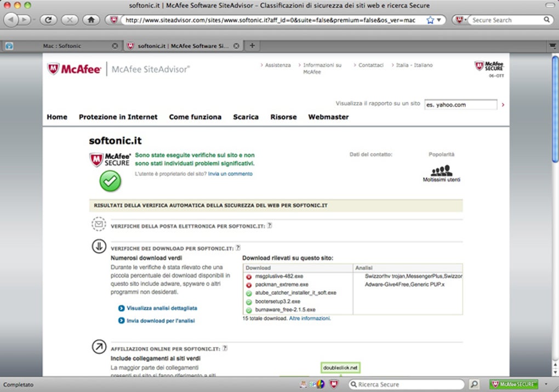Click the magnifier in the Secure Search box
Viewport: 559px width, 392px height.
(546, 20)
